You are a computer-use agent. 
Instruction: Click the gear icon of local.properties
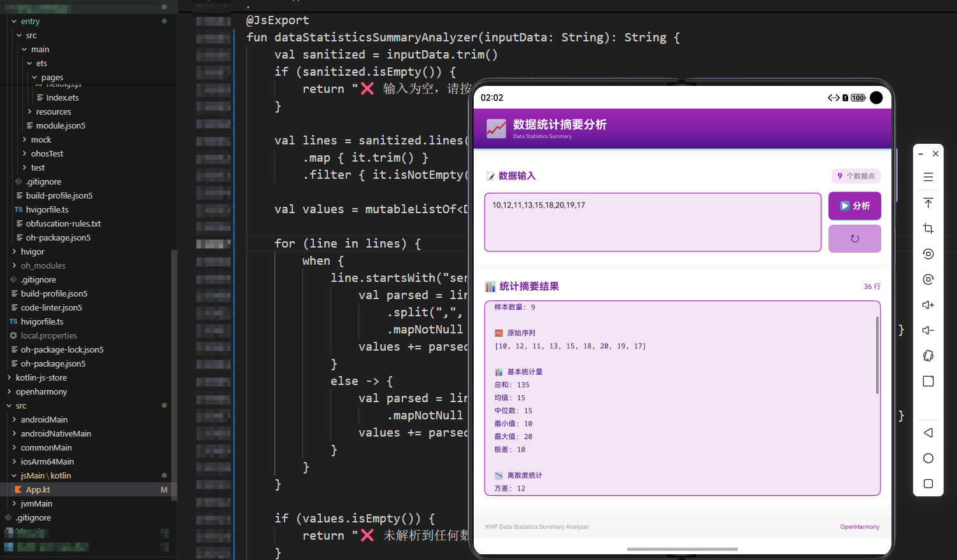(13, 335)
